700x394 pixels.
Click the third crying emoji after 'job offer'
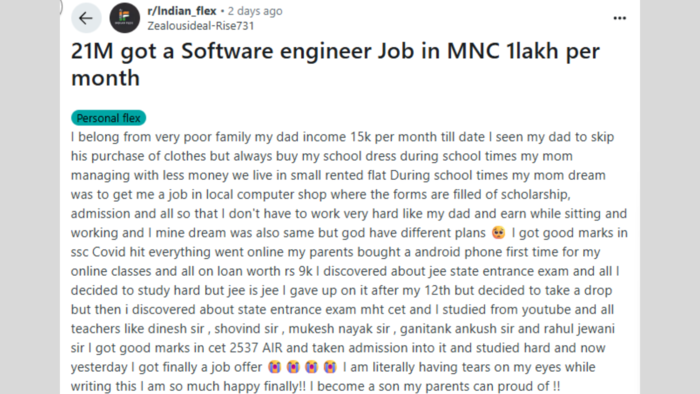tap(311, 367)
